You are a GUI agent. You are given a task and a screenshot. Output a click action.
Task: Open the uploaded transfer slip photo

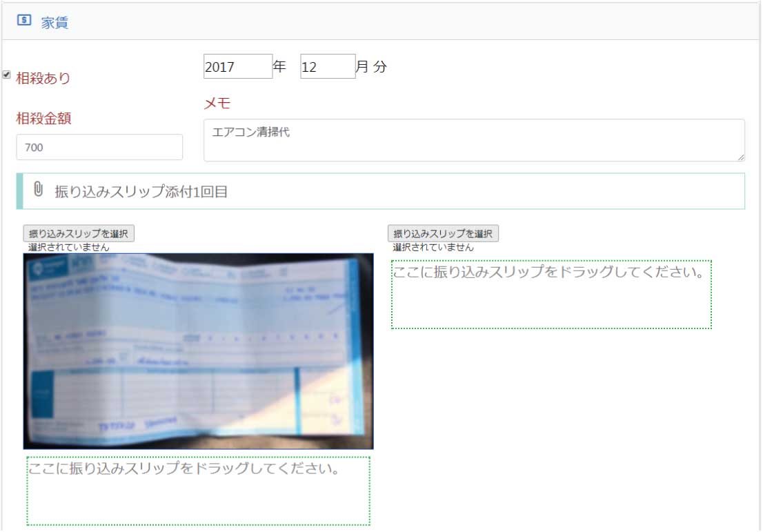tap(198, 351)
